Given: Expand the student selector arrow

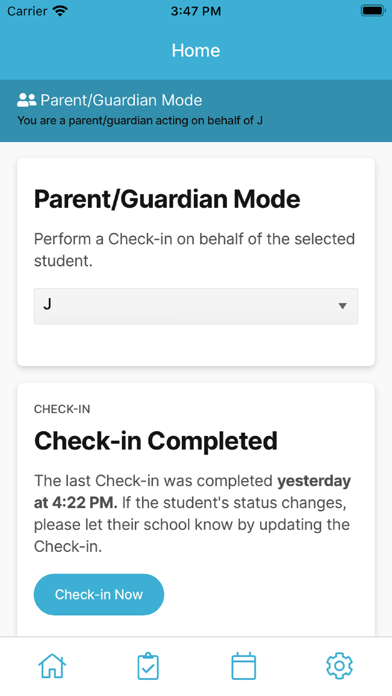Looking at the screenshot, I should point(342,306).
